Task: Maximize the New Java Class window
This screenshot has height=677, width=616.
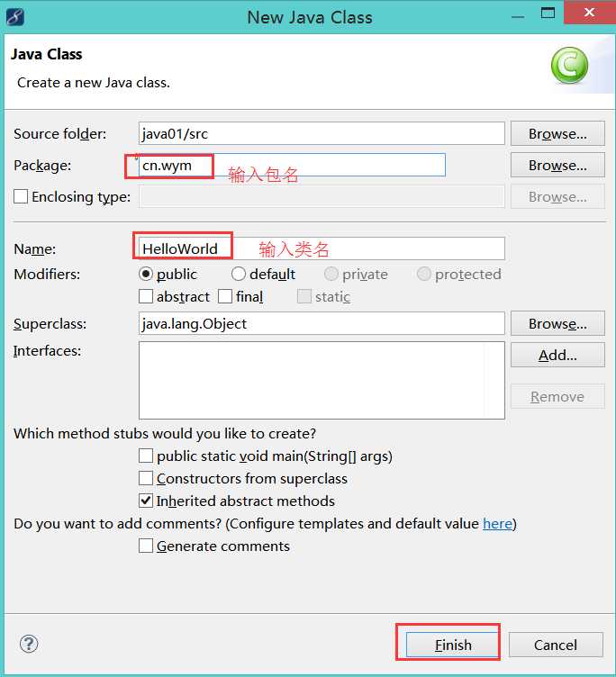Action: point(548,13)
